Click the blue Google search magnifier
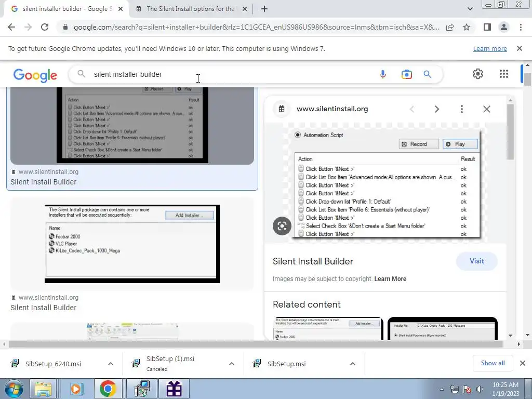This screenshot has width=532, height=399. pos(427,74)
